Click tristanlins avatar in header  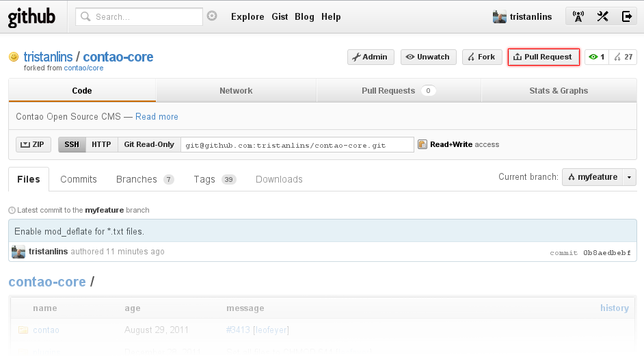[500, 17]
